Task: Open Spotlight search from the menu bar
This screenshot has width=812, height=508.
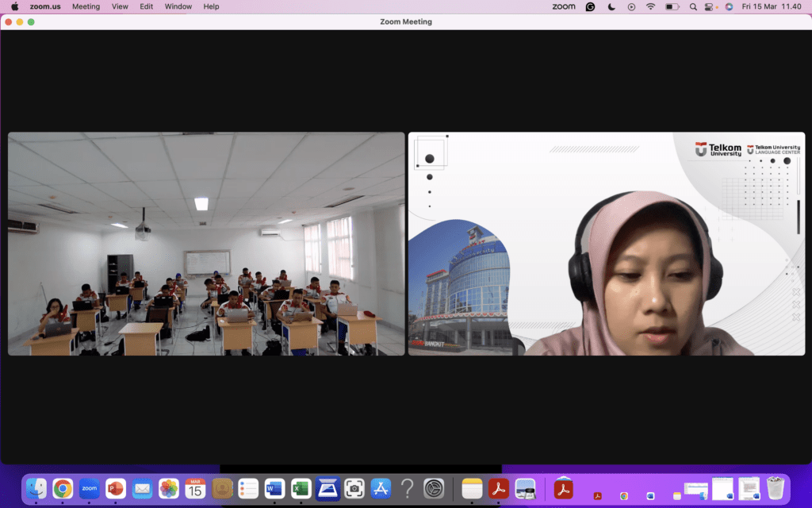Action: point(693,6)
